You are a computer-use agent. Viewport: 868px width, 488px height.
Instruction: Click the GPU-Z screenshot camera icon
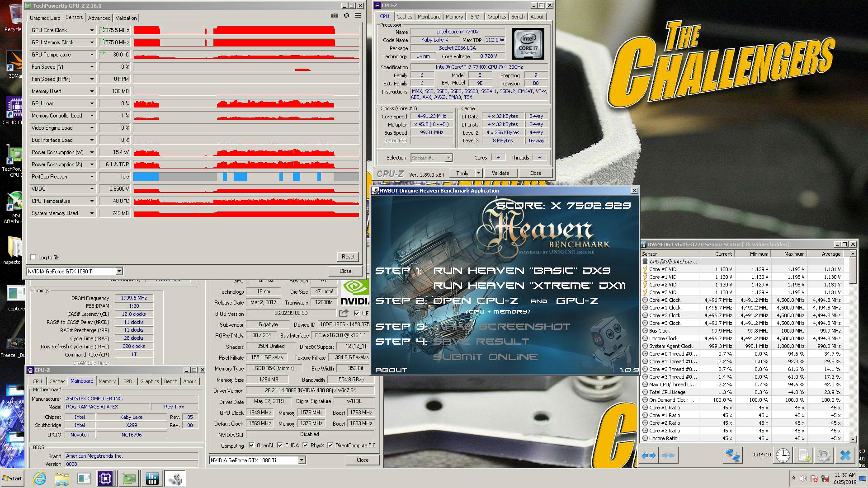tap(334, 15)
